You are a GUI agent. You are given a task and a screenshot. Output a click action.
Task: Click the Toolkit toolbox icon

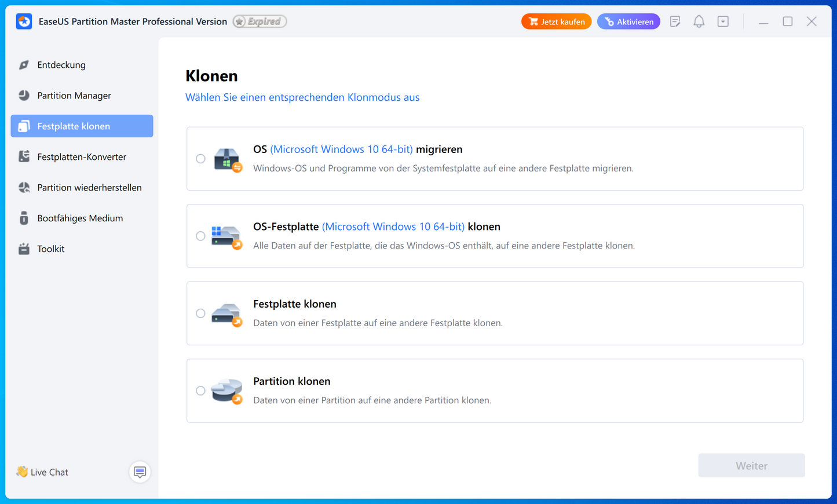point(24,249)
